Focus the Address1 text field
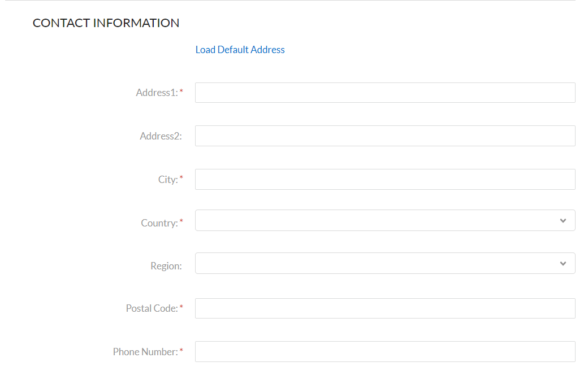 [x=384, y=93]
